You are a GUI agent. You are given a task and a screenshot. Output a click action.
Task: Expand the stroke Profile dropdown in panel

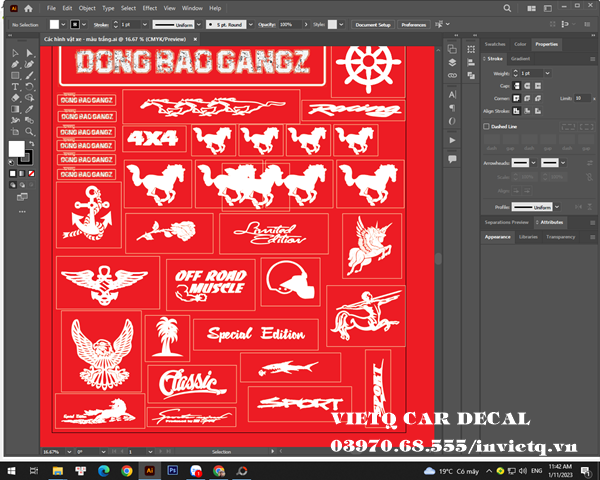[x=558, y=207]
